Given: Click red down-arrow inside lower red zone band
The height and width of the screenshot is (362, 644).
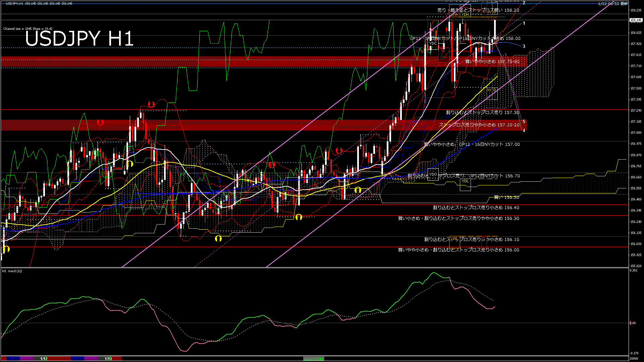Looking at the screenshot, I should tap(100, 123).
